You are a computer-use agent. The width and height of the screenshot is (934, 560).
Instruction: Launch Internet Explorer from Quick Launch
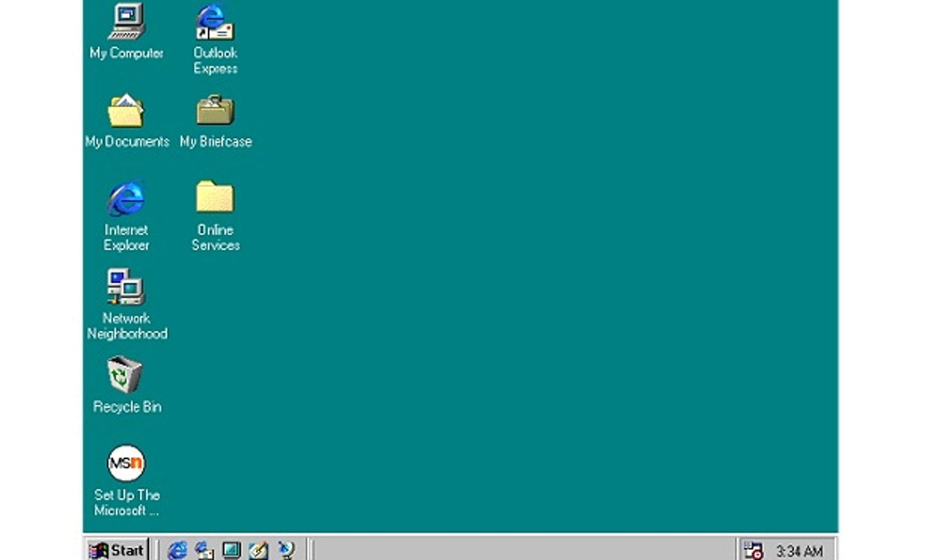[x=178, y=549]
